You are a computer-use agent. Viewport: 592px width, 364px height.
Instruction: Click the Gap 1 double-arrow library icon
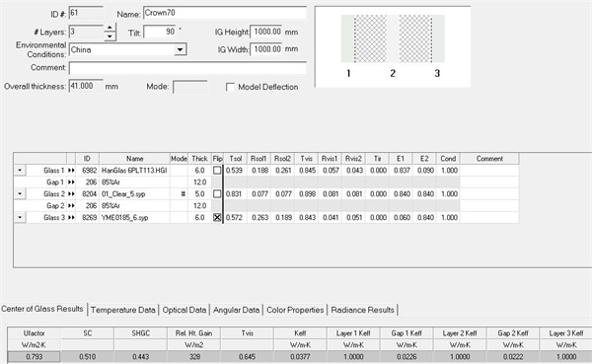[x=71, y=182]
